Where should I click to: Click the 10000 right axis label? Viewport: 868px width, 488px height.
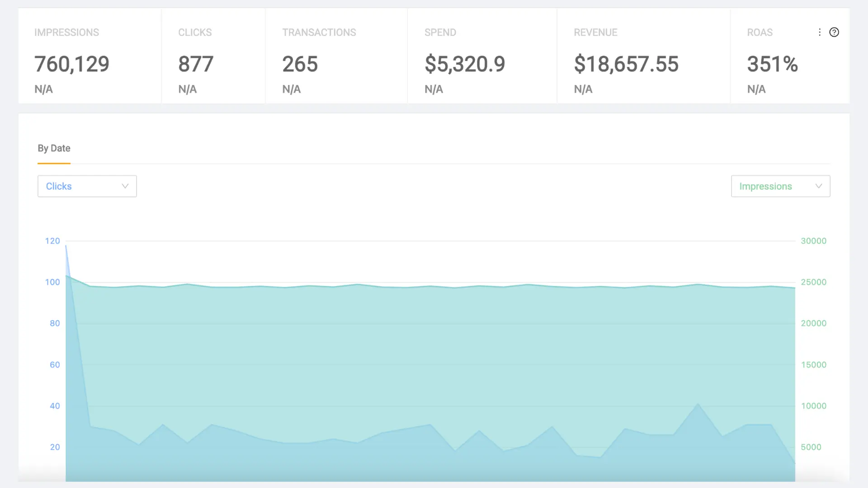click(813, 406)
